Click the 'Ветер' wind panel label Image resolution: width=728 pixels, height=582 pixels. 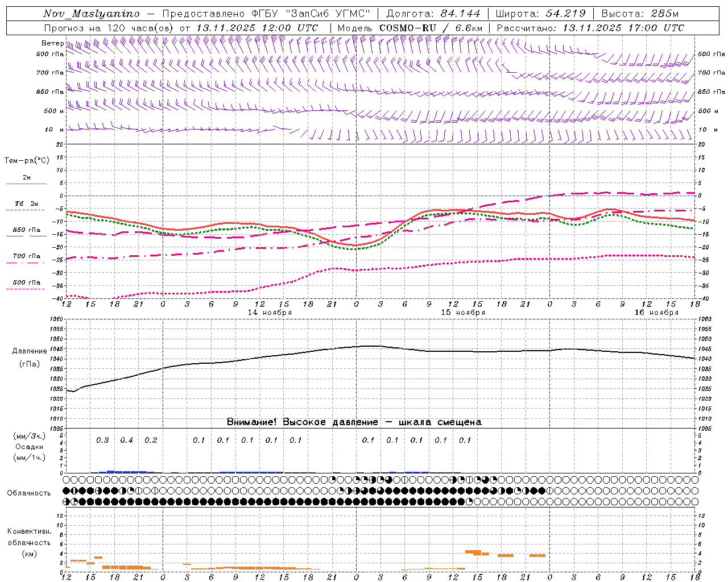click(x=52, y=43)
